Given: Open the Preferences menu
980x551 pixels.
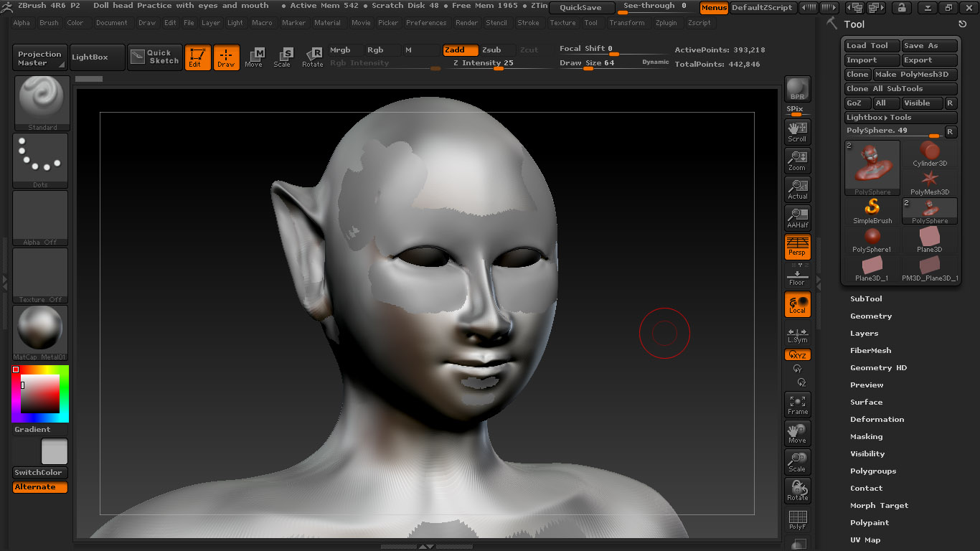Looking at the screenshot, I should click(426, 23).
